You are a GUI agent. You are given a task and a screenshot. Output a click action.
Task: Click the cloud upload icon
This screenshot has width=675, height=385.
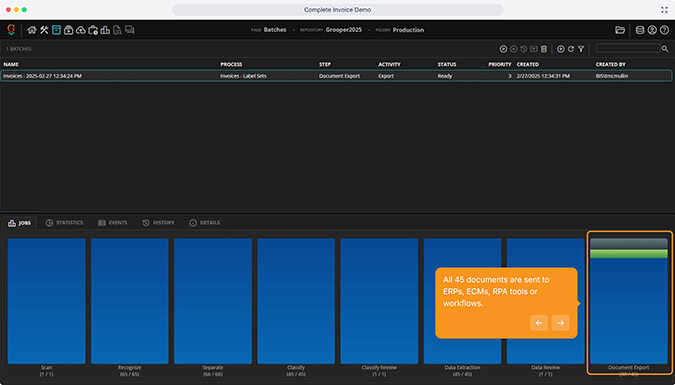pyautogui.click(x=81, y=30)
